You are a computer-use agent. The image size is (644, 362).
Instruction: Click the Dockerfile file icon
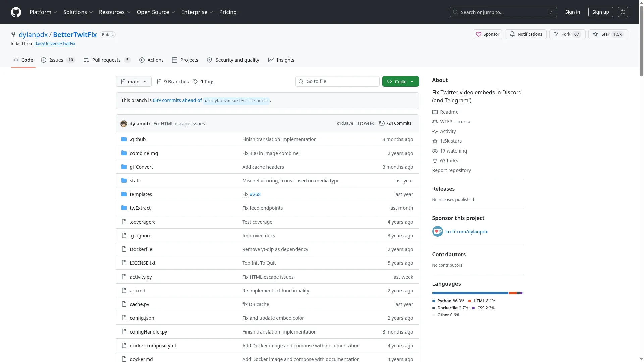(124, 249)
